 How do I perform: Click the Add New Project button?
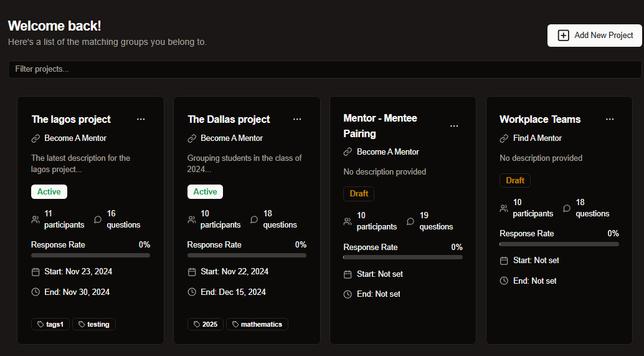594,36
